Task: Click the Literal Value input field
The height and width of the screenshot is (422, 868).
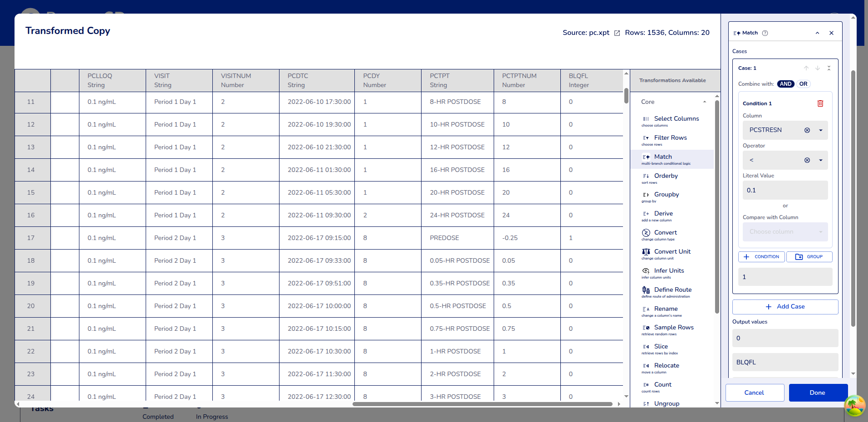Action: (x=785, y=190)
